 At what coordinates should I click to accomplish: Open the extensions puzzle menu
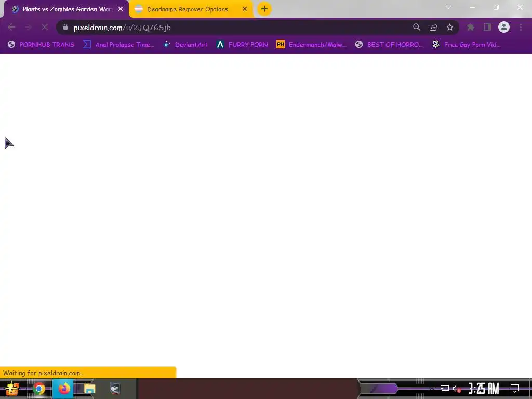click(x=471, y=27)
